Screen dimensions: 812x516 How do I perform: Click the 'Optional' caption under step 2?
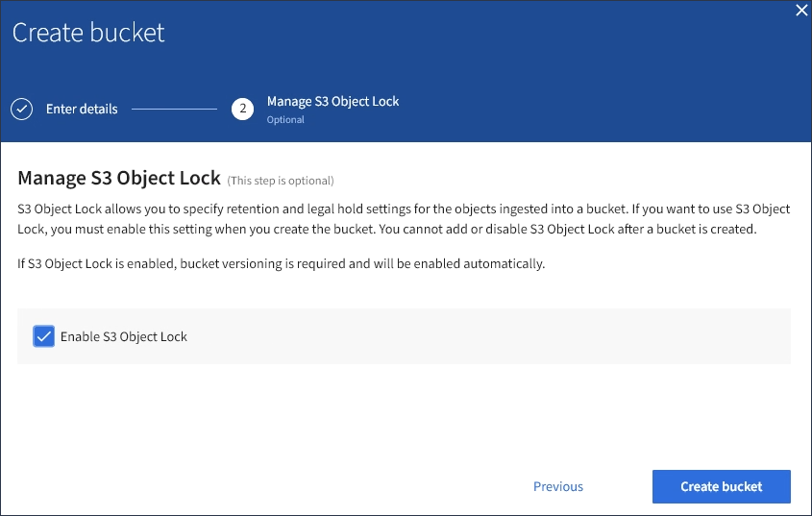click(285, 120)
